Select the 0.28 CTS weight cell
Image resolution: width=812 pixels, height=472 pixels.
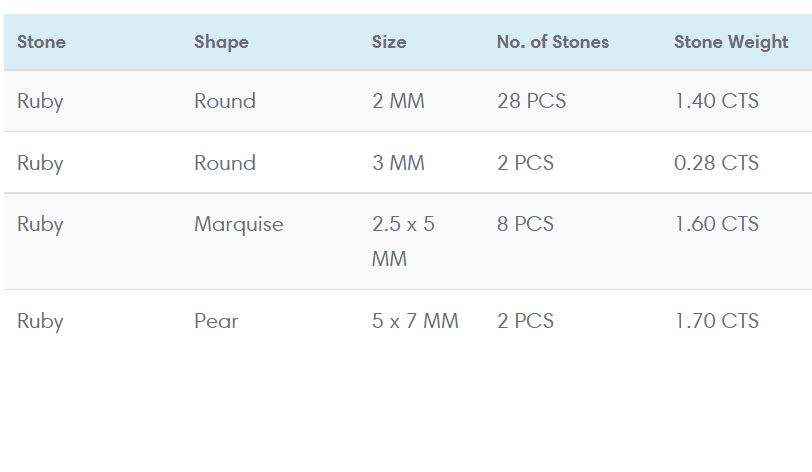pyautogui.click(x=716, y=163)
